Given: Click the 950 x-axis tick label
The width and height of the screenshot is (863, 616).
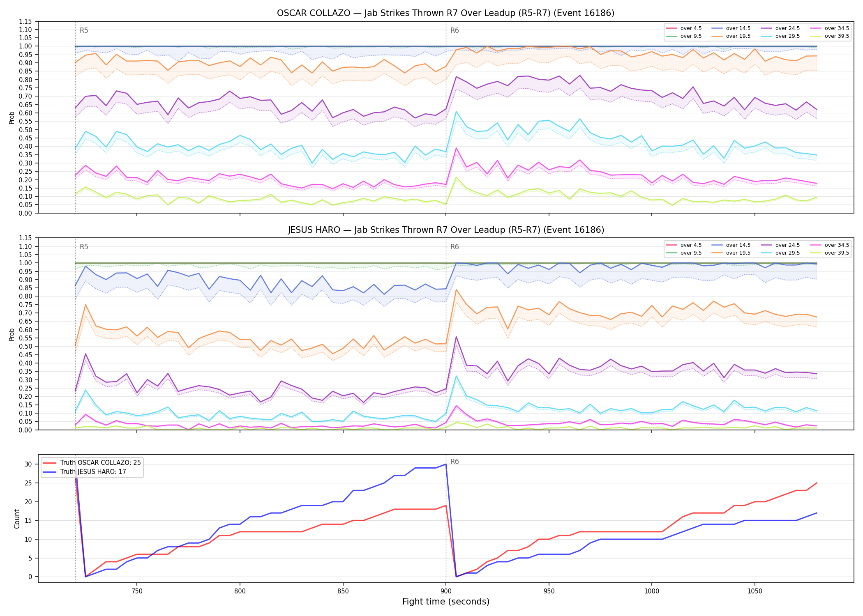Looking at the screenshot, I should (x=549, y=591).
